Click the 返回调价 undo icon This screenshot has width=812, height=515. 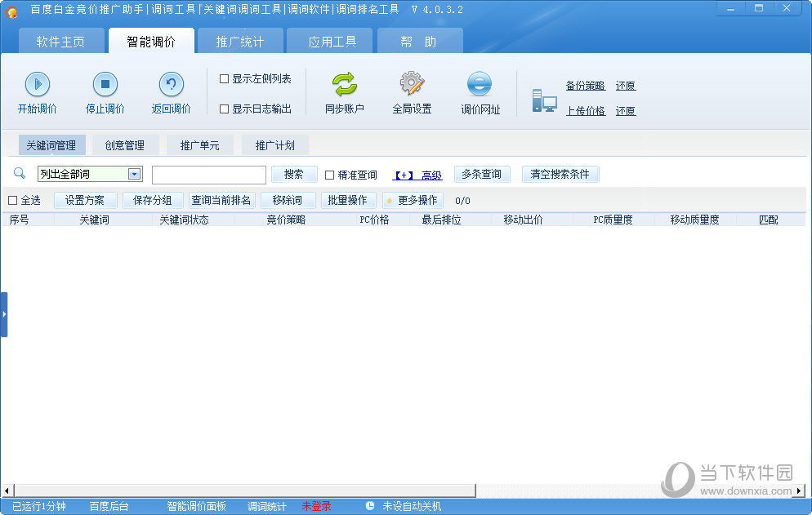point(172,84)
